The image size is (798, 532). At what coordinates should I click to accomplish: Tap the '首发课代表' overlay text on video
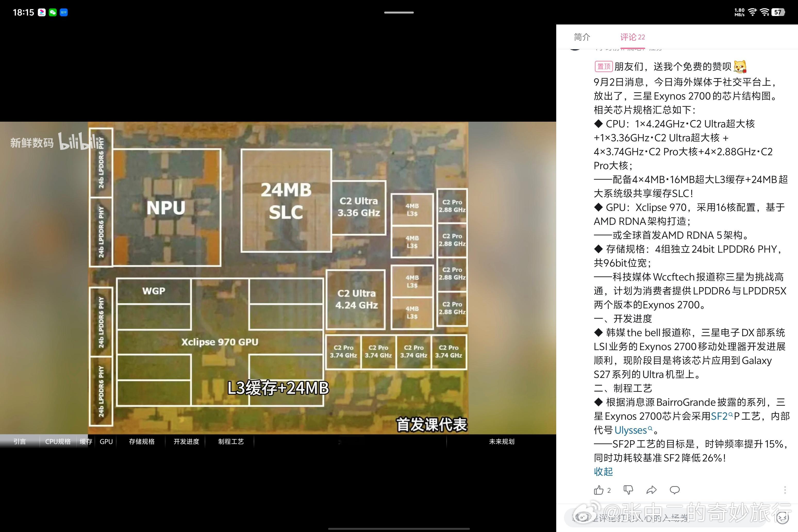pyautogui.click(x=431, y=425)
